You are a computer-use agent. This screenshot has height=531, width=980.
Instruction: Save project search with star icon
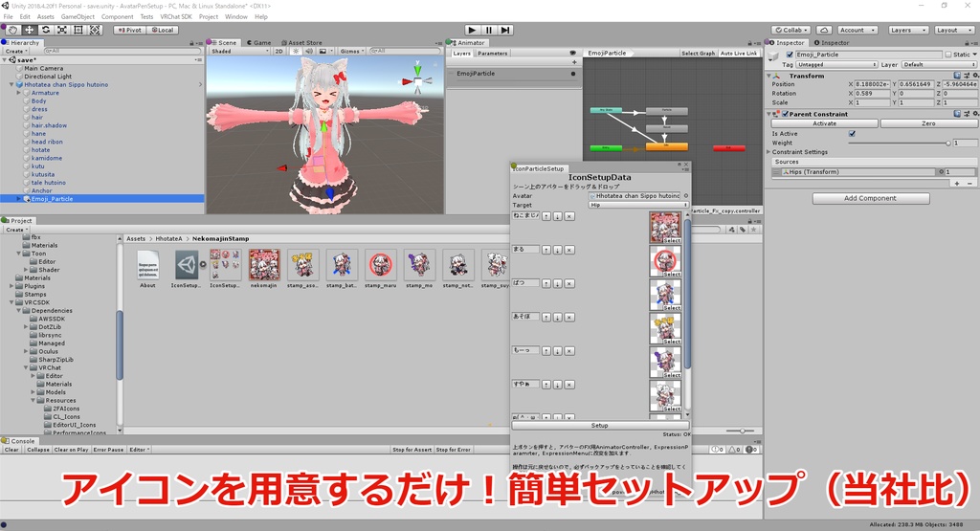(x=753, y=230)
